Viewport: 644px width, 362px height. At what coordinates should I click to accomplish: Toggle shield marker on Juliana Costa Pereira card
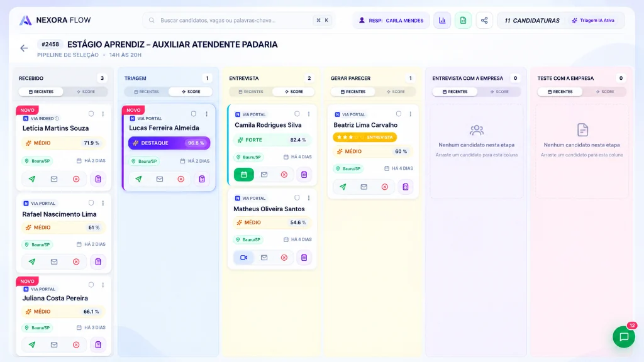pos(91,285)
